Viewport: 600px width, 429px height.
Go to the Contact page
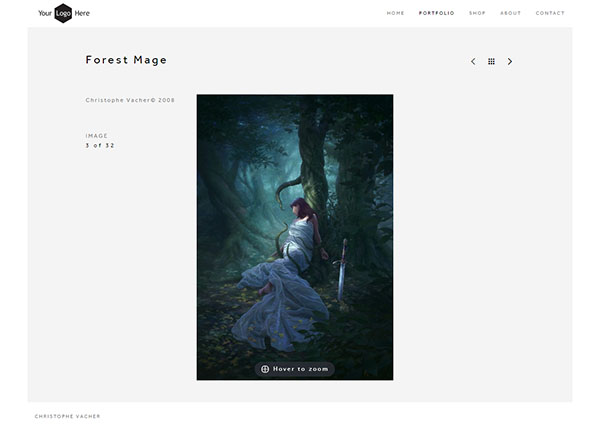click(x=550, y=13)
